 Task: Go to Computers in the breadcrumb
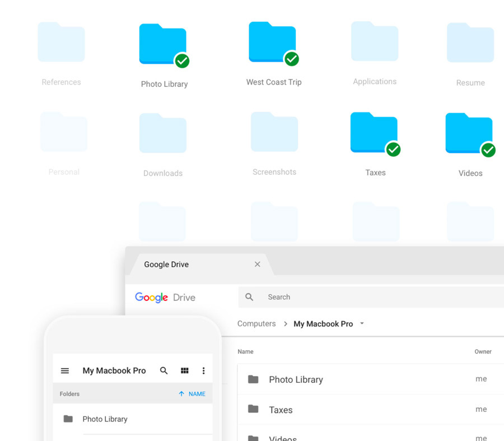pos(256,324)
